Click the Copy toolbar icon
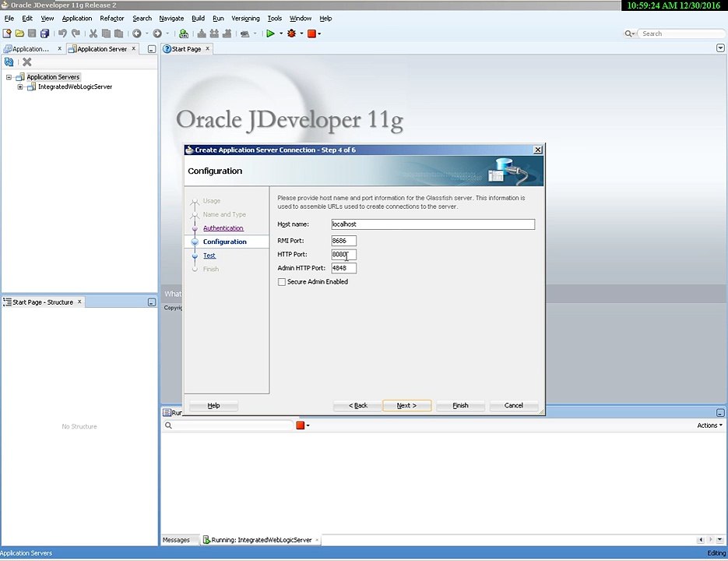The width and height of the screenshot is (728, 561). (x=106, y=34)
